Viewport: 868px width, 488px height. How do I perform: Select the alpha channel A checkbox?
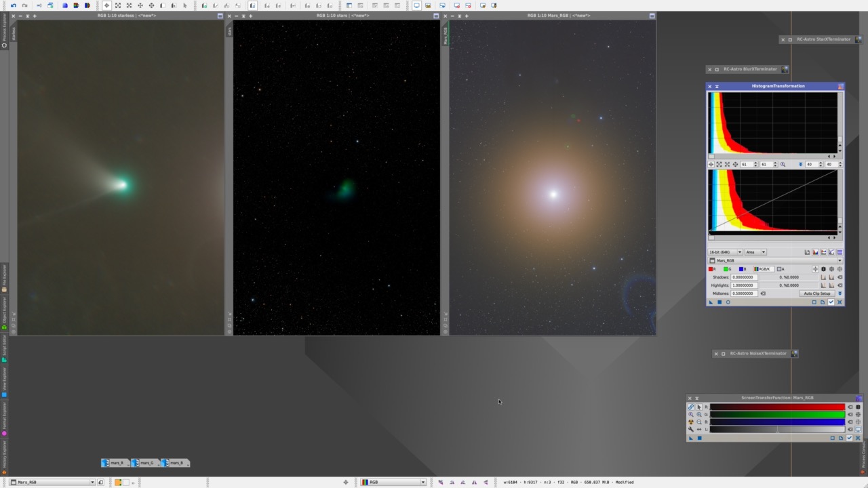point(779,269)
